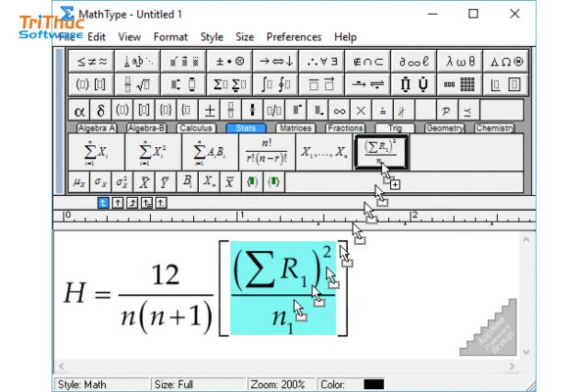Image resolution: width=588 pixels, height=392 pixels.
Task: Open the miscellaneous symbols palette (∂∞ℓ)
Action: pos(414,61)
